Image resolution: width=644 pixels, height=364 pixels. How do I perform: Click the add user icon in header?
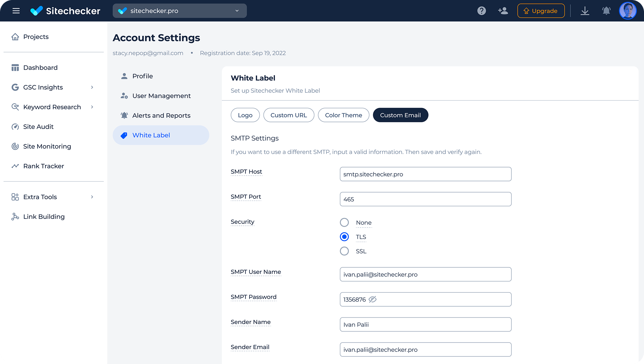pos(503,11)
